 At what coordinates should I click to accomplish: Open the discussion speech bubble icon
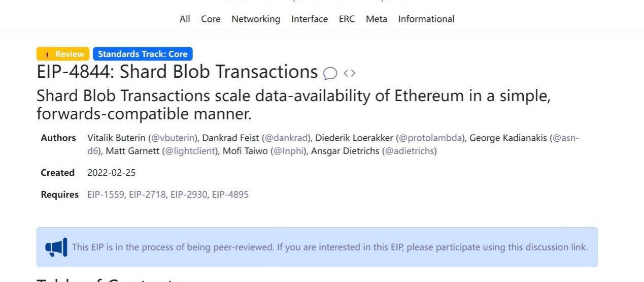tap(330, 74)
